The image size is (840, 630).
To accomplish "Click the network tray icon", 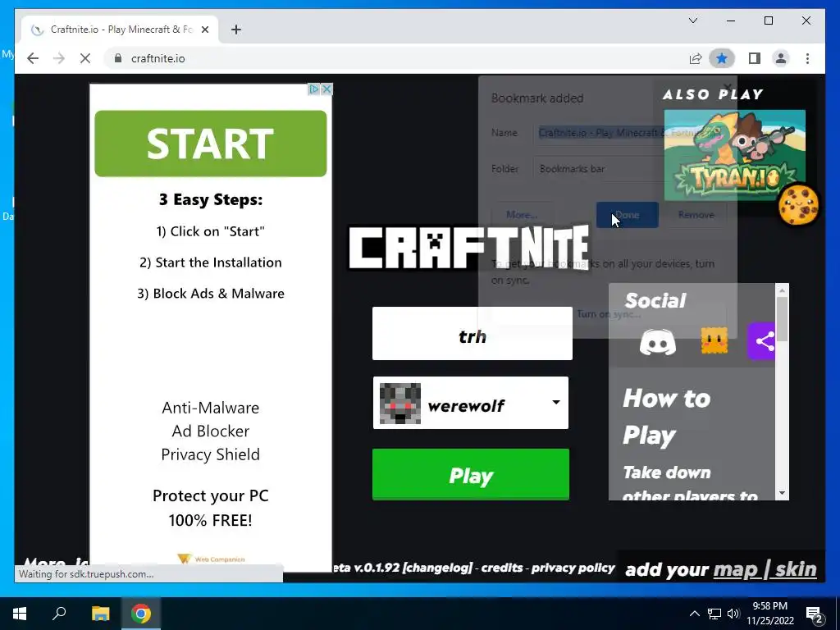I will click(x=714, y=614).
